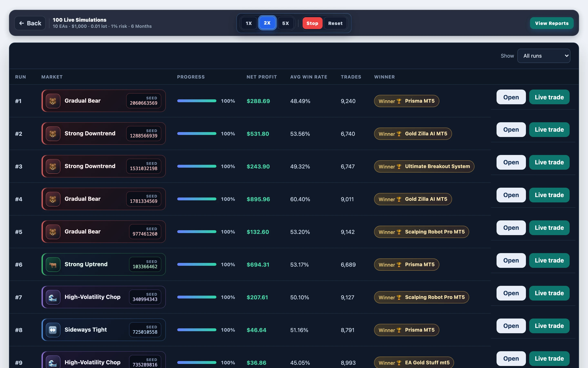This screenshot has height=368, width=588.
Task: Click the 60.40% win rate value
Action: point(300,199)
